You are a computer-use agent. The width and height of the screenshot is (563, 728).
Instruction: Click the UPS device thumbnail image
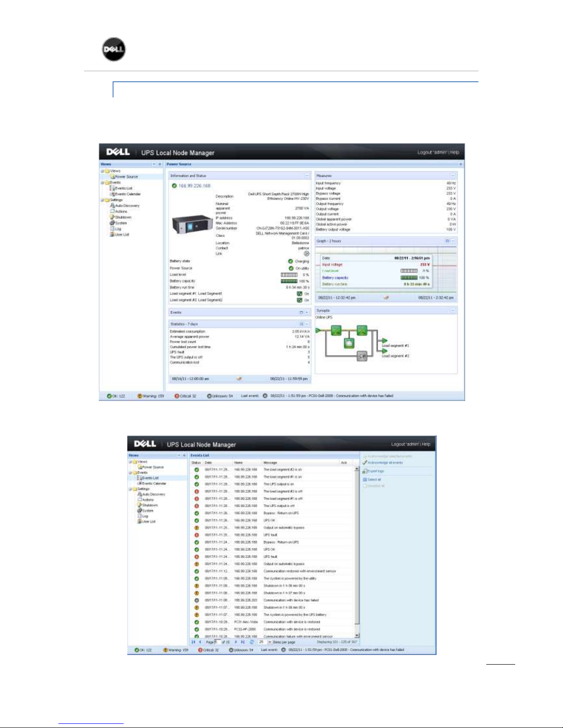point(193,224)
